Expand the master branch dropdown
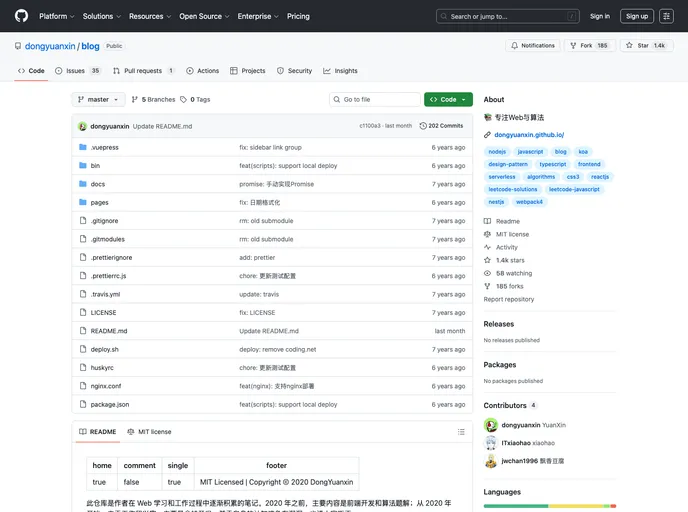Screen dimensions: 688x512 click(98, 100)
